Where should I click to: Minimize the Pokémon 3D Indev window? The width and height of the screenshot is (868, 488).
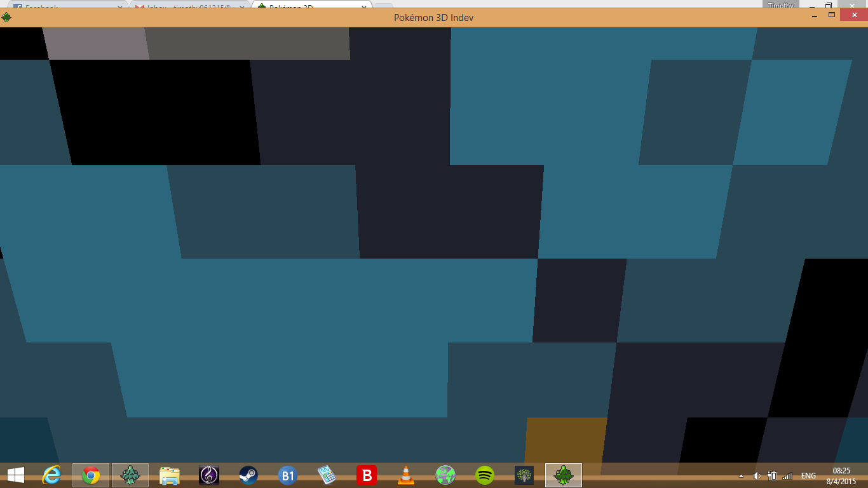point(814,15)
